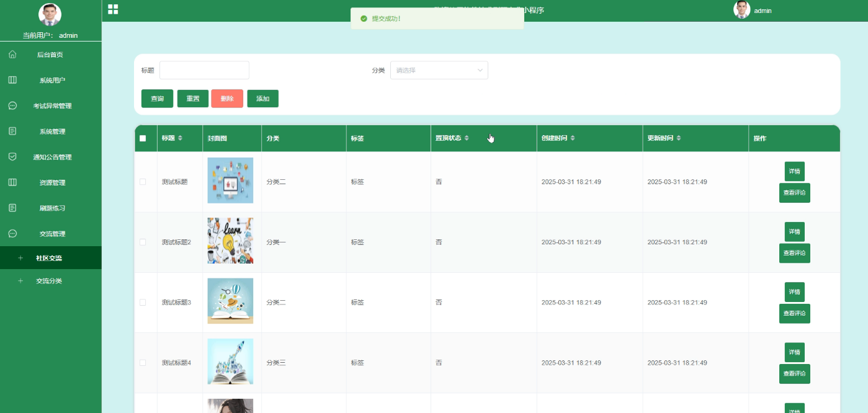Screen dimensions: 868x413
Task: Click the 重置 reset button
Action: click(193, 99)
